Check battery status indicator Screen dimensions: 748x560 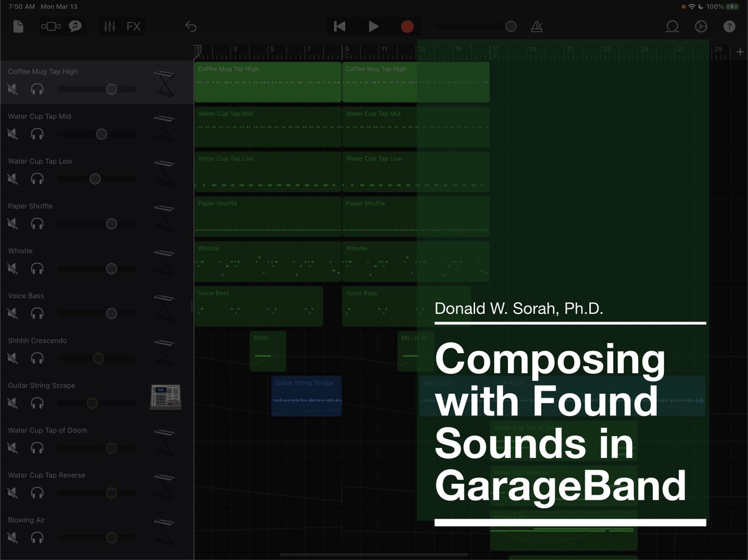tap(732, 6)
